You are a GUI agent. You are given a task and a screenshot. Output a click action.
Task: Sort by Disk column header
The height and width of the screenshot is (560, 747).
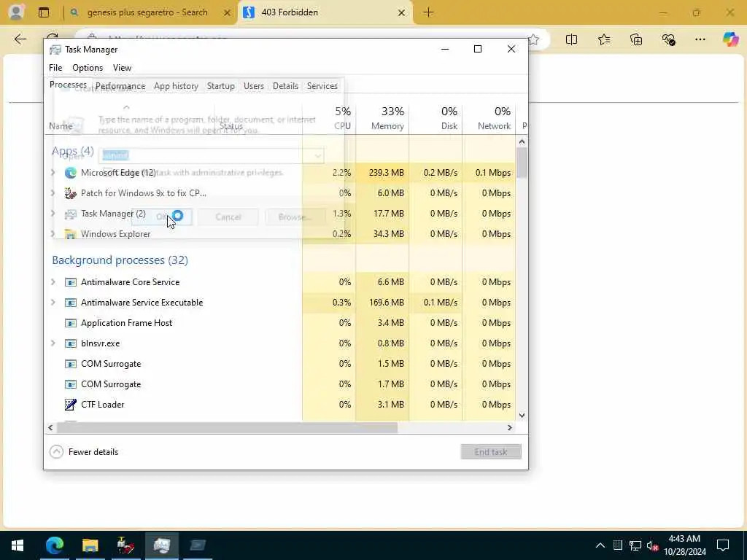point(436,118)
